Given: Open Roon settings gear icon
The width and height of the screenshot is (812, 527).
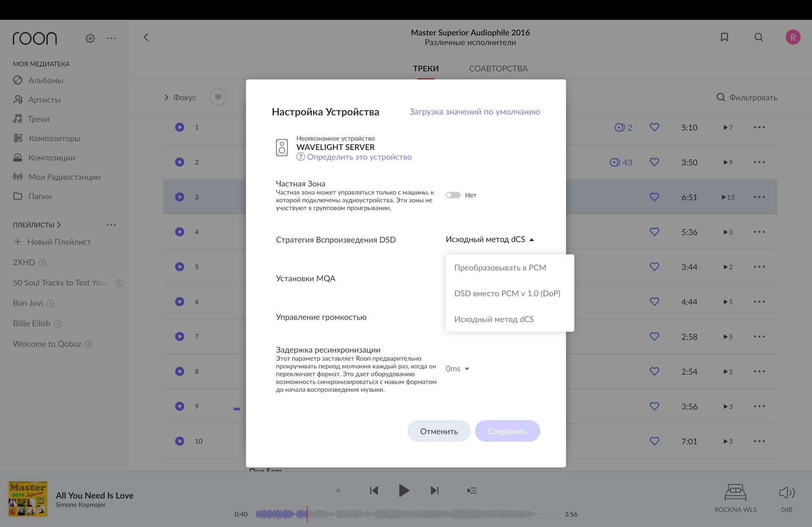Looking at the screenshot, I should [x=90, y=38].
